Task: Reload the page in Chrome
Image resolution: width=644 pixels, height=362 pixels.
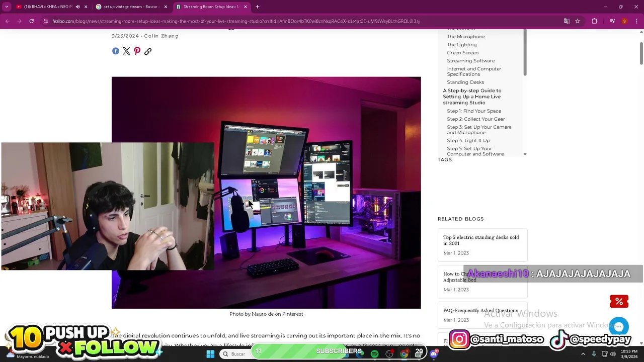Action: [x=31, y=21]
